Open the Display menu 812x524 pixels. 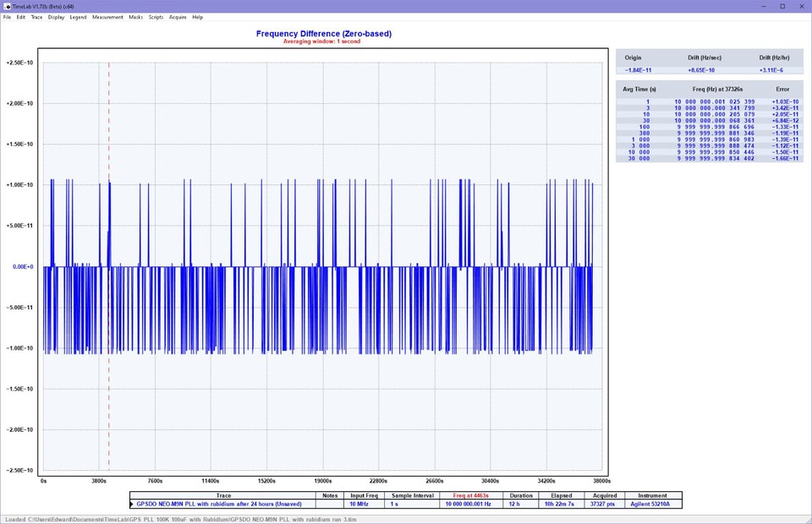coord(56,17)
